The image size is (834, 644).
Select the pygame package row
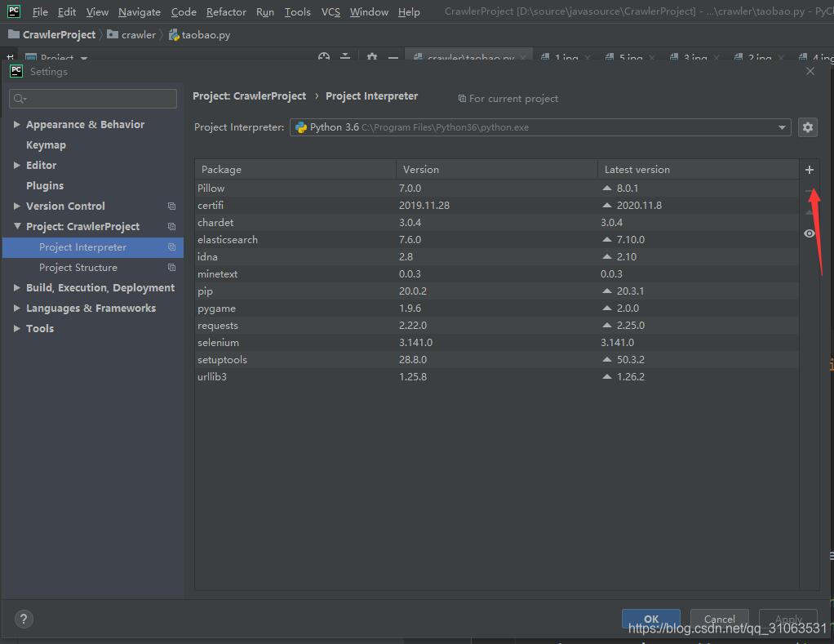point(496,308)
